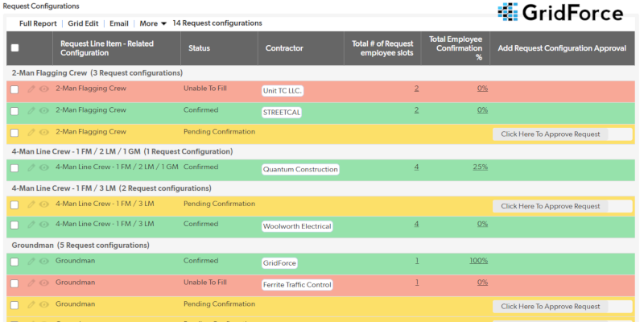Tick the select-all checkbox in table header
Viewport: 644px width, 322px height.
(x=14, y=48)
